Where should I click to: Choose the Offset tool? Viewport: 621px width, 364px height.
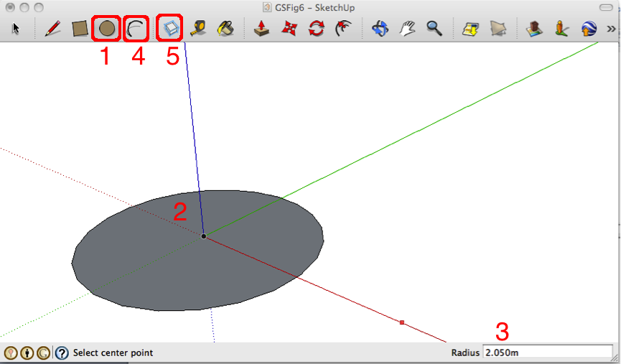pos(343,29)
